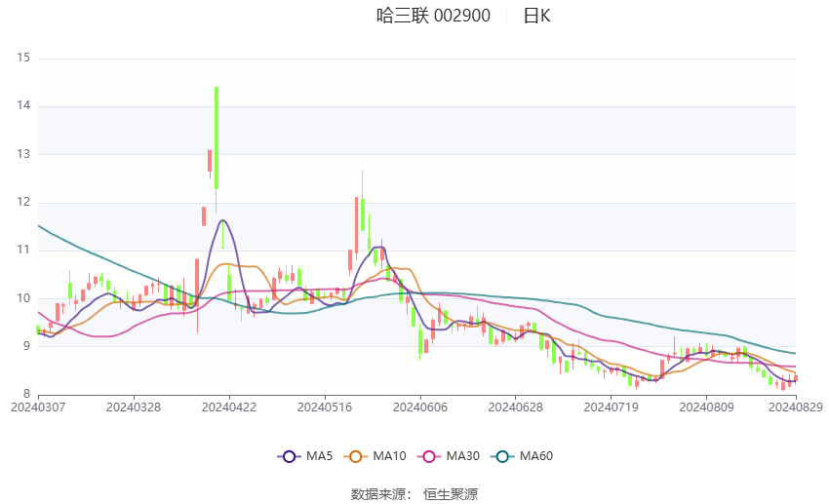Toggle the MA30 legend series

click(449, 456)
